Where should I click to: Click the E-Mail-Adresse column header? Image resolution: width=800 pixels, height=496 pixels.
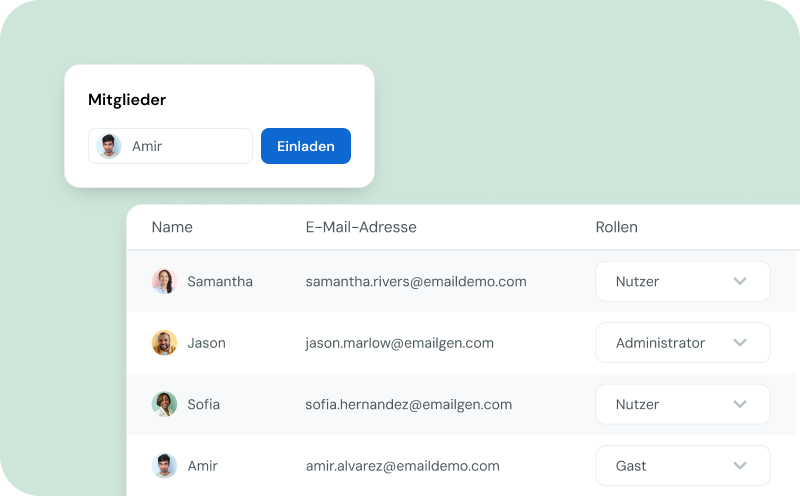(361, 227)
